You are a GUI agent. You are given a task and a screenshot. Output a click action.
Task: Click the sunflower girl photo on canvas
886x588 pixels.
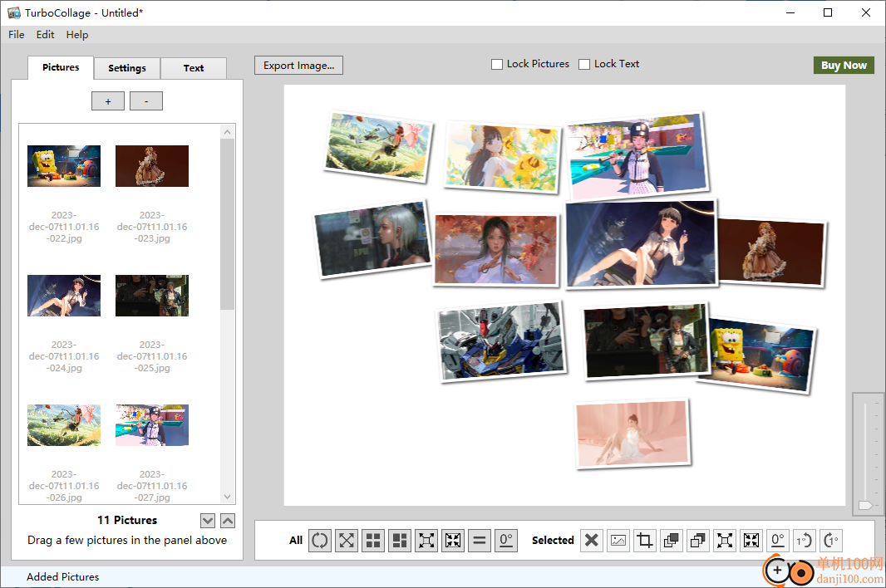tap(502, 156)
